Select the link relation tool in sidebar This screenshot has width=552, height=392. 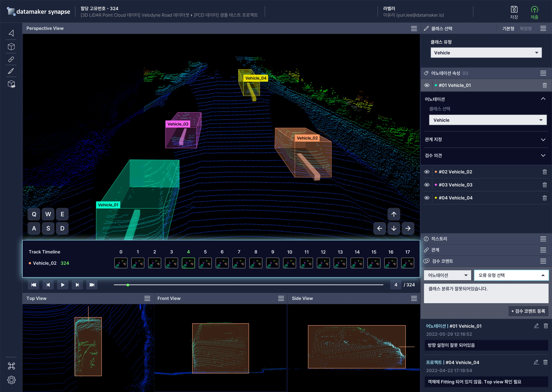click(x=11, y=59)
